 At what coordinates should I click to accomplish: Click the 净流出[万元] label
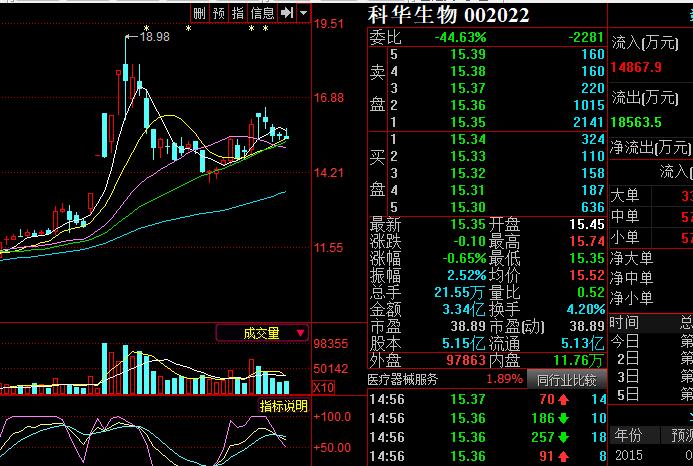(x=650, y=148)
